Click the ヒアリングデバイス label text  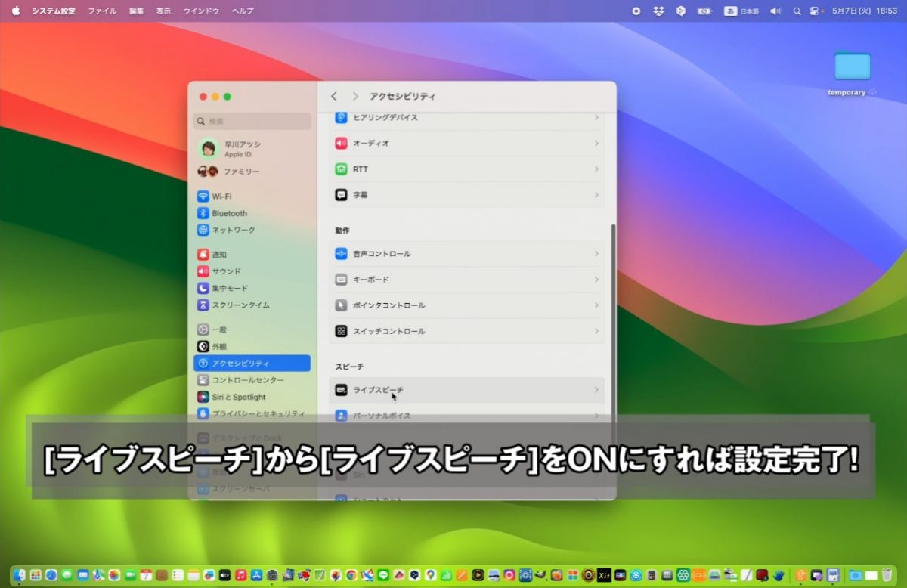(x=385, y=118)
